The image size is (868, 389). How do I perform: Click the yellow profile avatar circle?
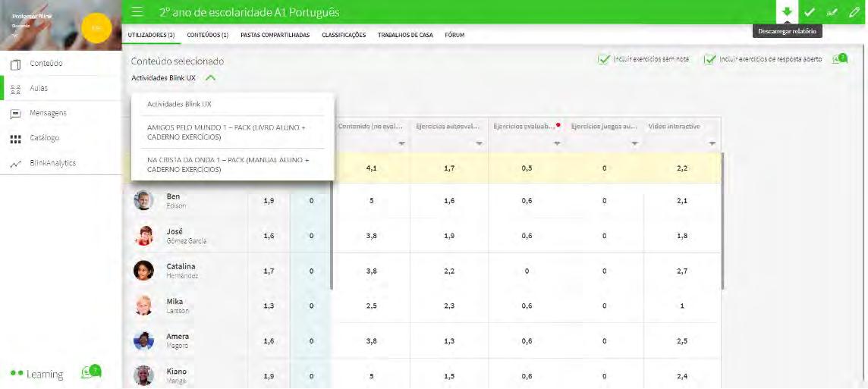pyautogui.click(x=96, y=27)
